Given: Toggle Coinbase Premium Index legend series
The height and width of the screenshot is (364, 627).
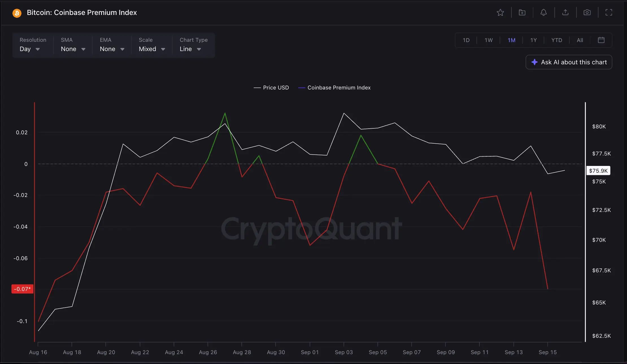Looking at the screenshot, I should coord(334,88).
